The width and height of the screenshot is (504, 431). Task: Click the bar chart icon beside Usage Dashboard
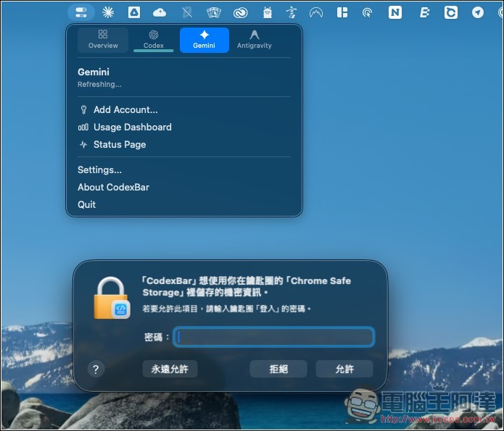click(x=83, y=127)
